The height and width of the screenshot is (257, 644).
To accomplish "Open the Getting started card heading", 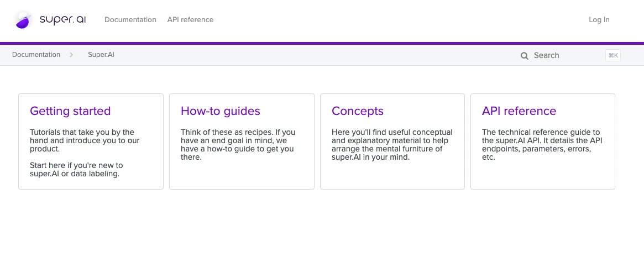I will pyautogui.click(x=70, y=111).
